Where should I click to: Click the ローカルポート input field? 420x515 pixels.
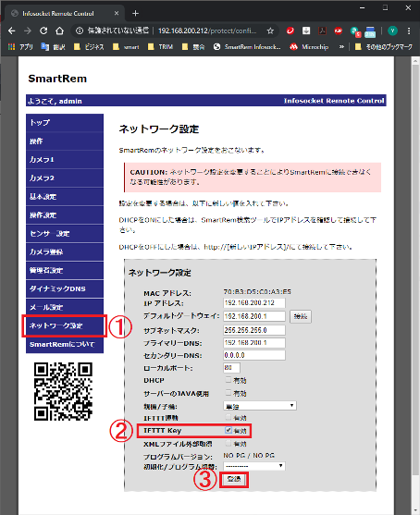[231, 368]
